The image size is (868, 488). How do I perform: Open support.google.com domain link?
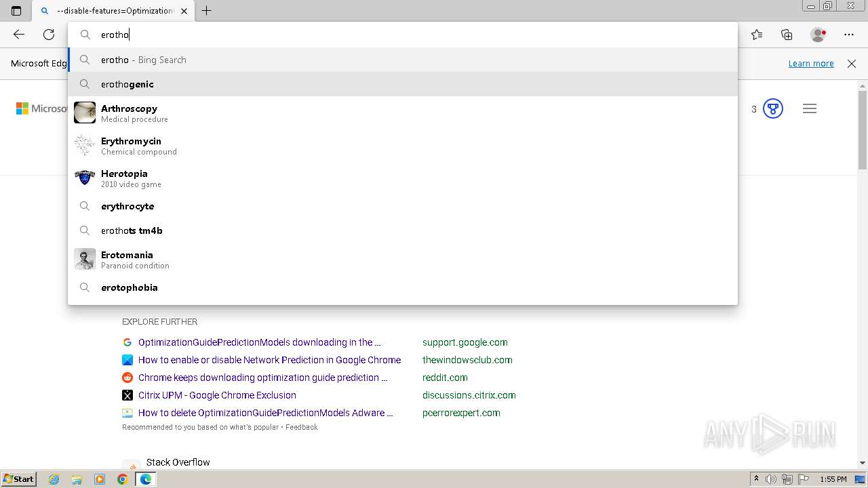(x=465, y=342)
